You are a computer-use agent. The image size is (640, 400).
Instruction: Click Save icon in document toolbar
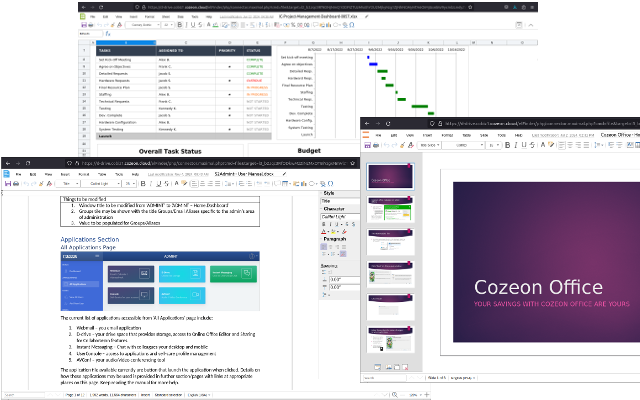(x=8, y=184)
